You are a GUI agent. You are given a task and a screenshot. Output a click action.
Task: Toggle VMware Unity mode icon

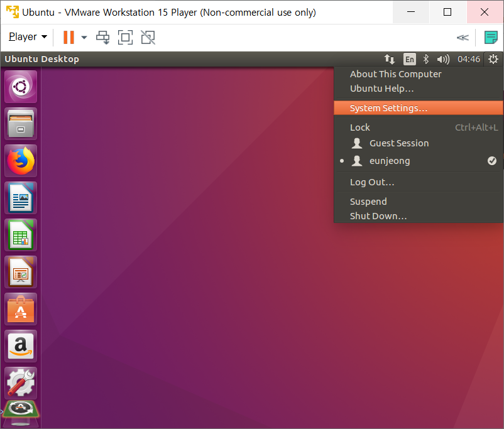pos(148,37)
